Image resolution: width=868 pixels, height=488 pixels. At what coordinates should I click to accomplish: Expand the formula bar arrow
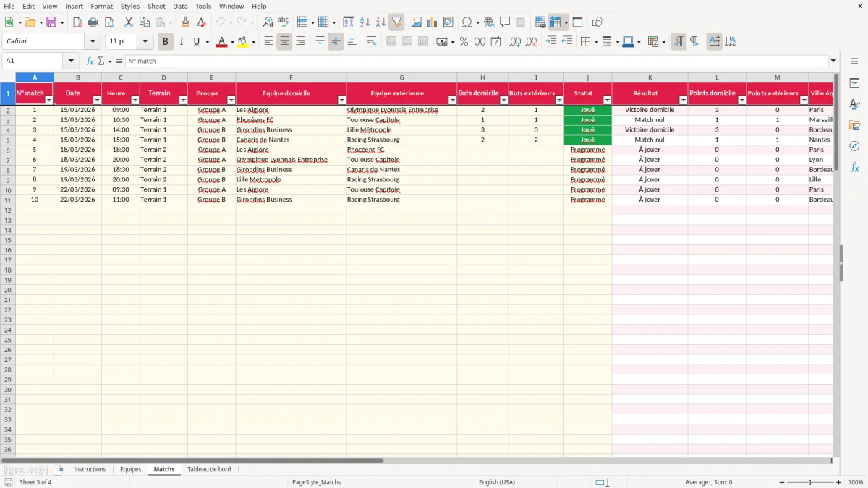pos(833,61)
